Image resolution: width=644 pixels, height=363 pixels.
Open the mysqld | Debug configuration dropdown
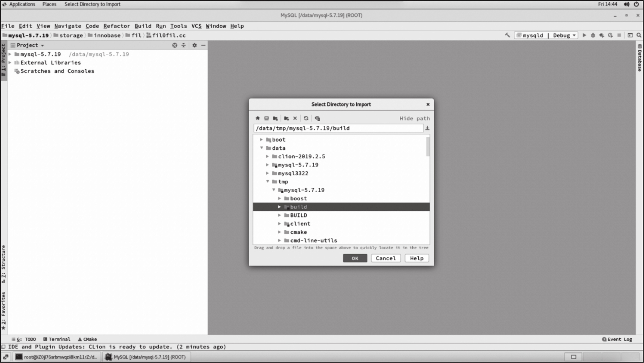coord(546,35)
